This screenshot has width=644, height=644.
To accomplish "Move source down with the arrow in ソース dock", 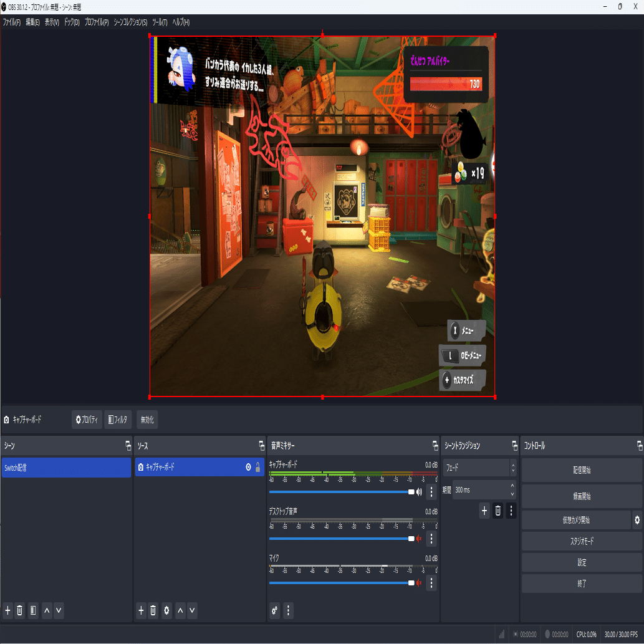I will [x=192, y=610].
